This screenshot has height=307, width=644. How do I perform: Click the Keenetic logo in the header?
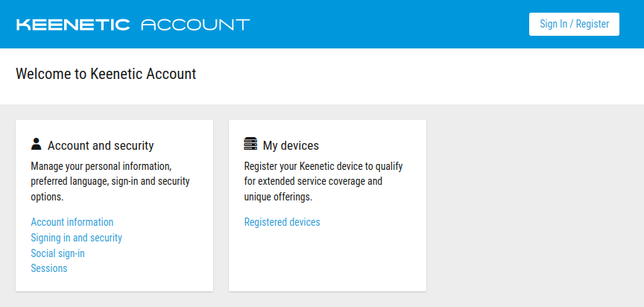[72, 25]
